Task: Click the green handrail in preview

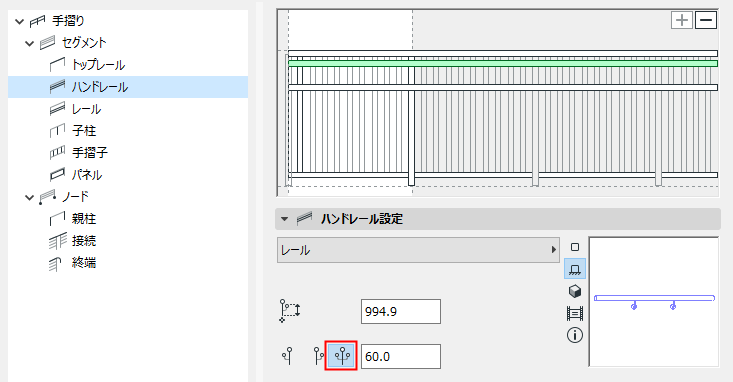Action: click(503, 63)
